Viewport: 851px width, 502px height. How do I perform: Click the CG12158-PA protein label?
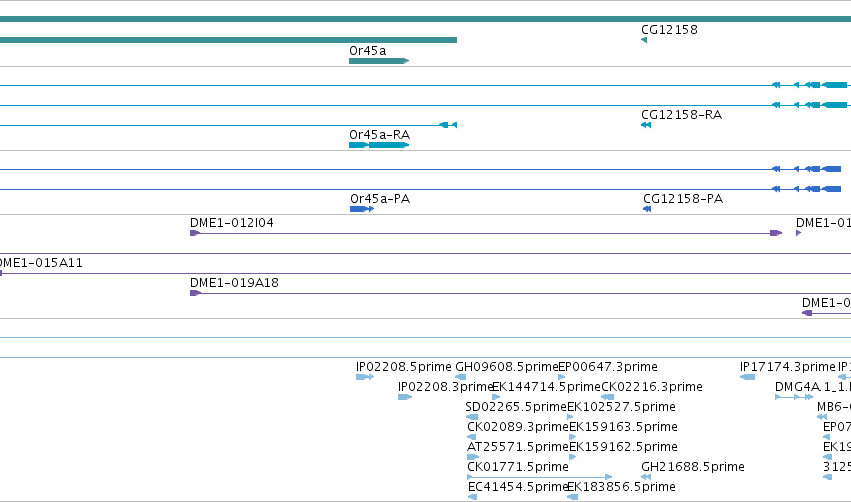[683, 199]
